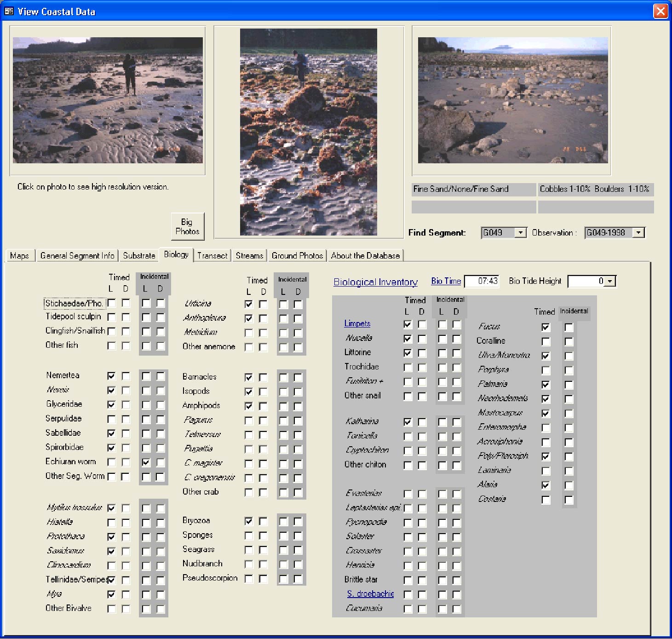Uncheck Anthopleura Timed L checkbox

click(x=249, y=318)
